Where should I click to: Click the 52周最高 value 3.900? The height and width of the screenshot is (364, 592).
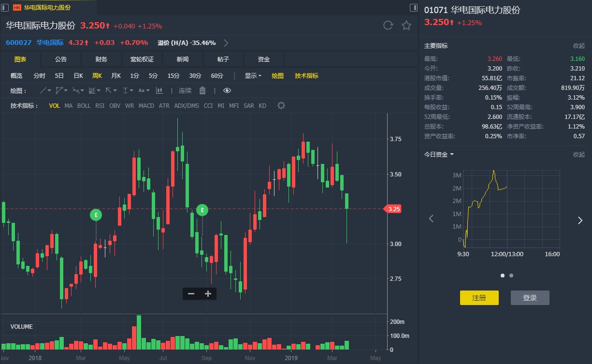pos(577,107)
